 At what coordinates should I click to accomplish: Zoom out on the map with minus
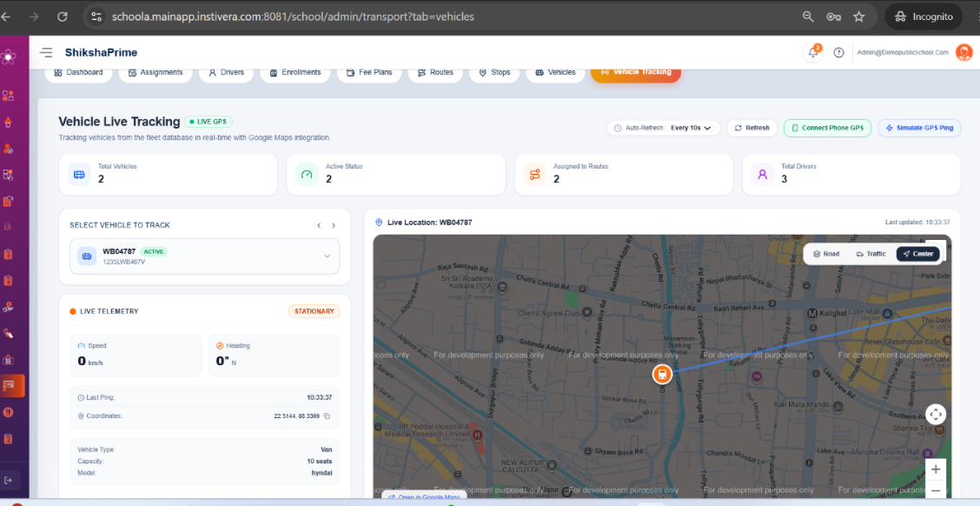936,489
